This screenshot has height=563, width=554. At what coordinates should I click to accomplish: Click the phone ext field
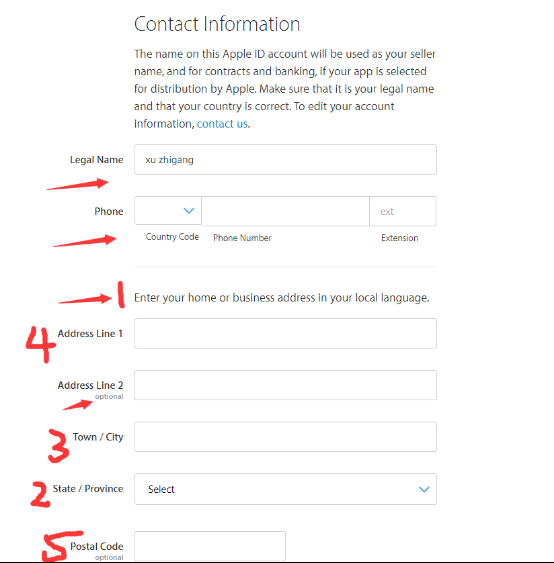403,211
